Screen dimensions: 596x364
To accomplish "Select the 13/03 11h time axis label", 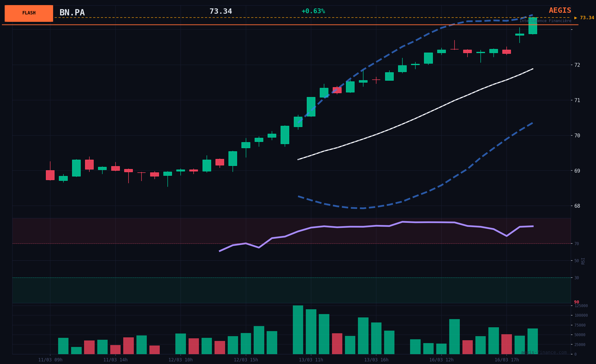I will (311, 360).
